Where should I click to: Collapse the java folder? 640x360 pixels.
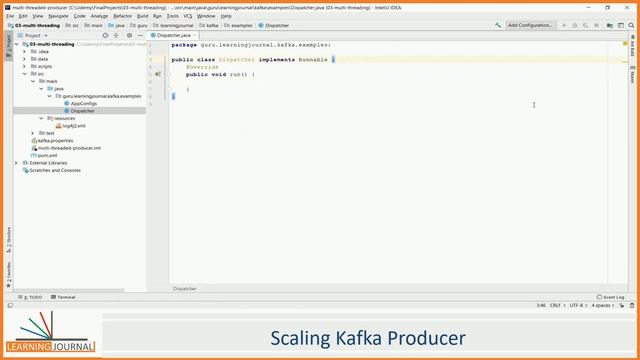point(41,89)
